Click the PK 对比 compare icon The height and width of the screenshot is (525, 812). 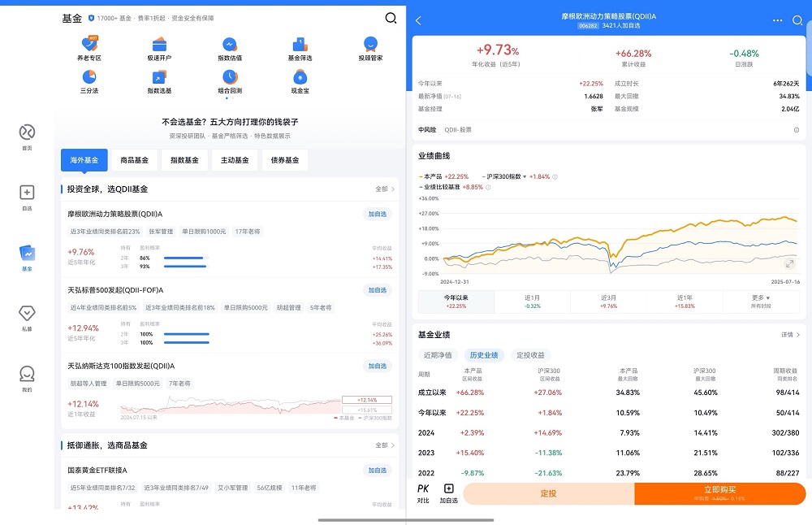[x=423, y=493]
